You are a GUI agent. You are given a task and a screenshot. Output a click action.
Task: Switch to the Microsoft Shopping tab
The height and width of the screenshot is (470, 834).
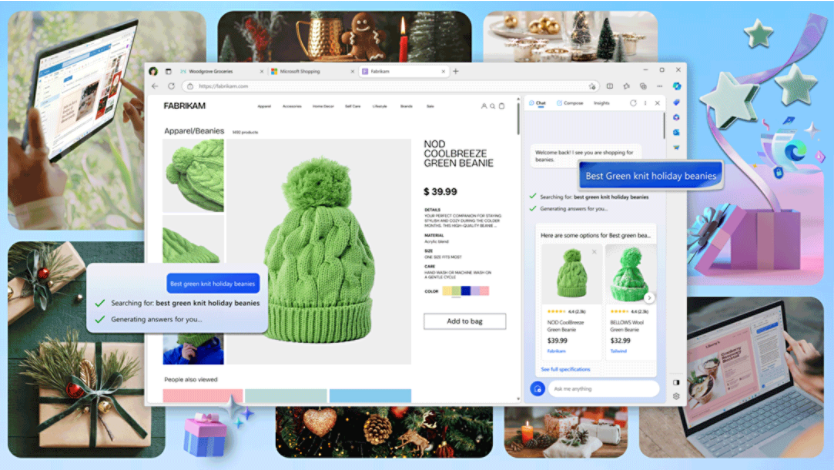[311, 71]
